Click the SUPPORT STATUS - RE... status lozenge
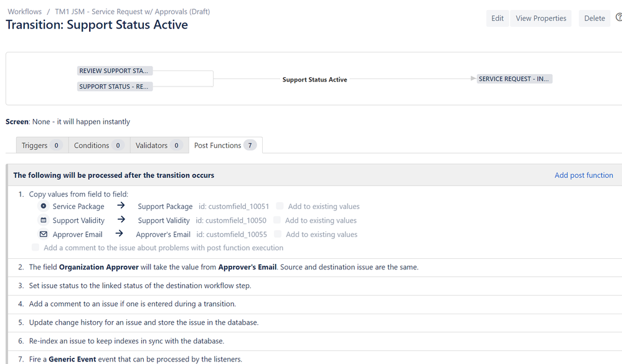This screenshot has height=364, width=622. click(115, 86)
